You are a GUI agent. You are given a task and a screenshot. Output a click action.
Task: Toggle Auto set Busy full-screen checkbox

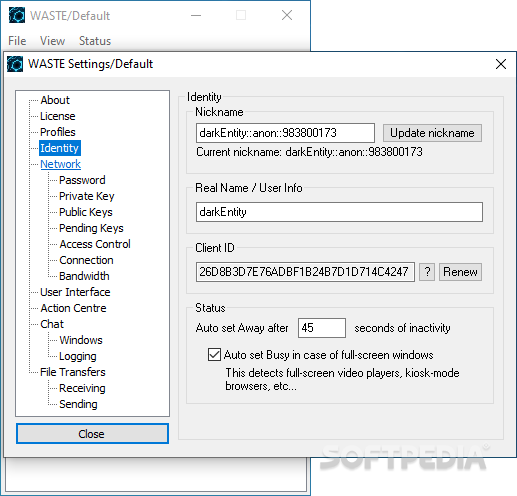coord(214,355)
